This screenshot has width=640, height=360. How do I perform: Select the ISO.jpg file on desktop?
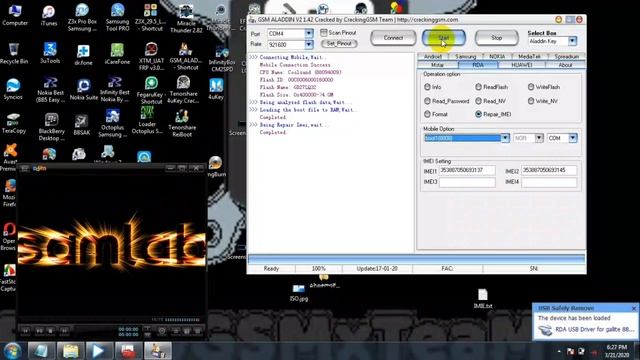point(299,293)
